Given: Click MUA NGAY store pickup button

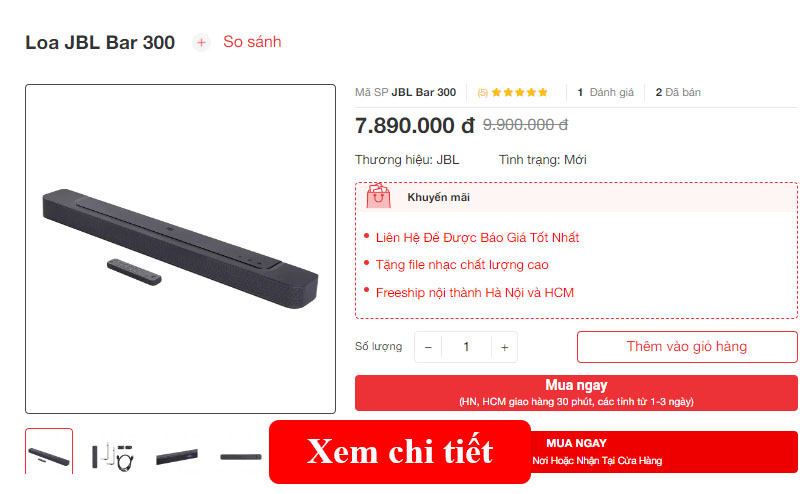Looking at the screenshot, I should 664,452.
